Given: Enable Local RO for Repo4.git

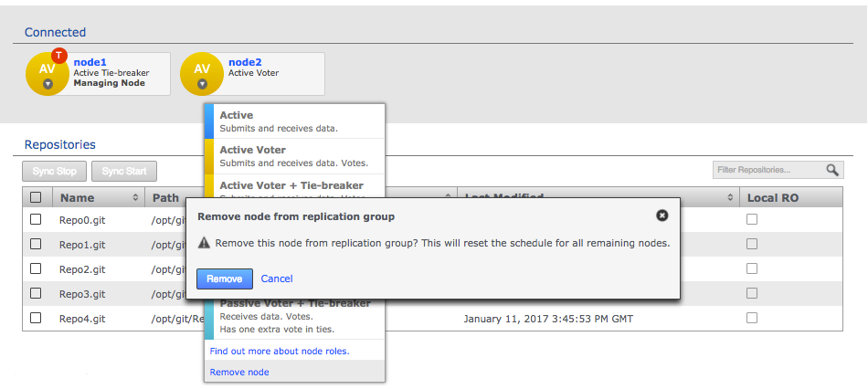Looking at the screenshot, I should (752, 318).
